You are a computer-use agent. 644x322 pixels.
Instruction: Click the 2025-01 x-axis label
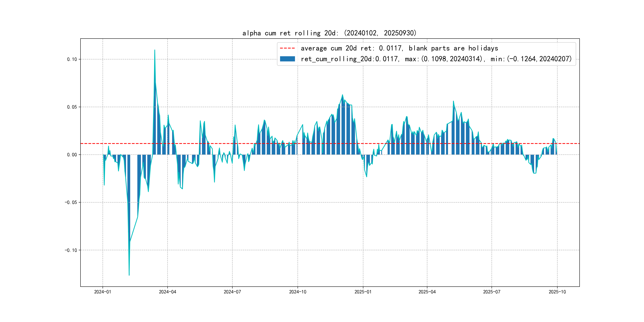[363, 292]
